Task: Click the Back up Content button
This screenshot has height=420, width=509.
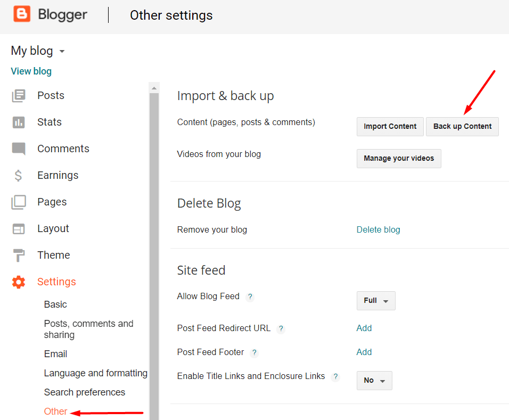Action: 462,127
